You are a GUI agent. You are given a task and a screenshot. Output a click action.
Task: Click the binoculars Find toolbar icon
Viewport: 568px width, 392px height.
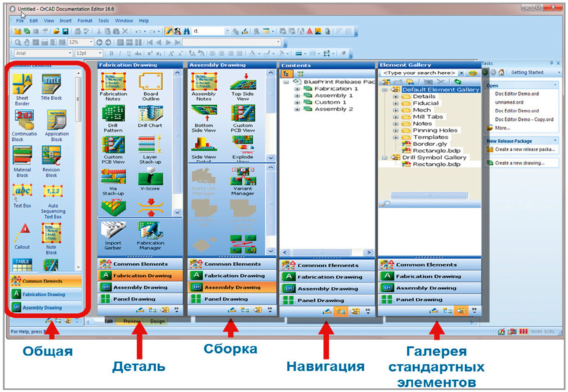[x=187, y=31]
